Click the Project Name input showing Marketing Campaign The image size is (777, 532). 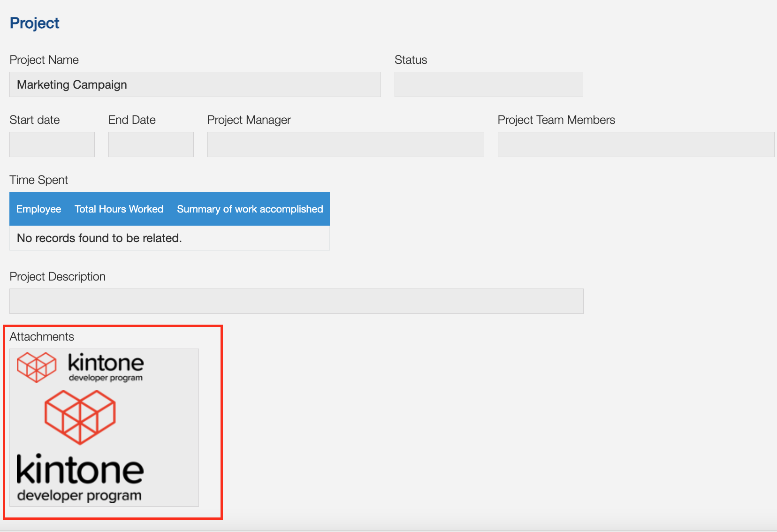click(195, 84)
